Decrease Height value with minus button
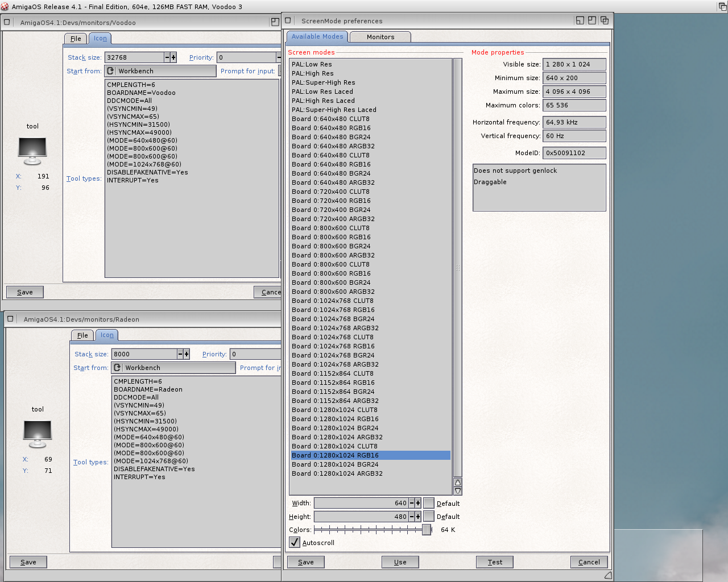Image resolution: width=728 pixels, height=582 pixels. (x=412, y=517)
